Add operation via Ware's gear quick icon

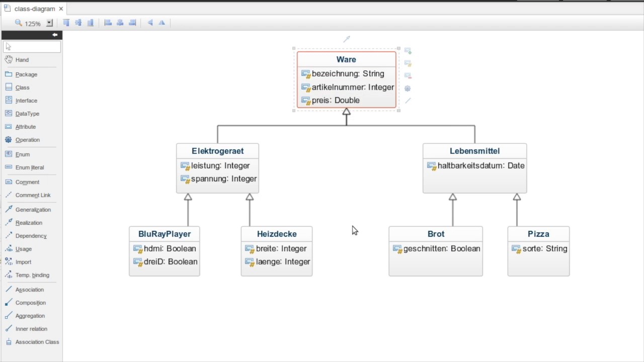click(x=408, y=88)
